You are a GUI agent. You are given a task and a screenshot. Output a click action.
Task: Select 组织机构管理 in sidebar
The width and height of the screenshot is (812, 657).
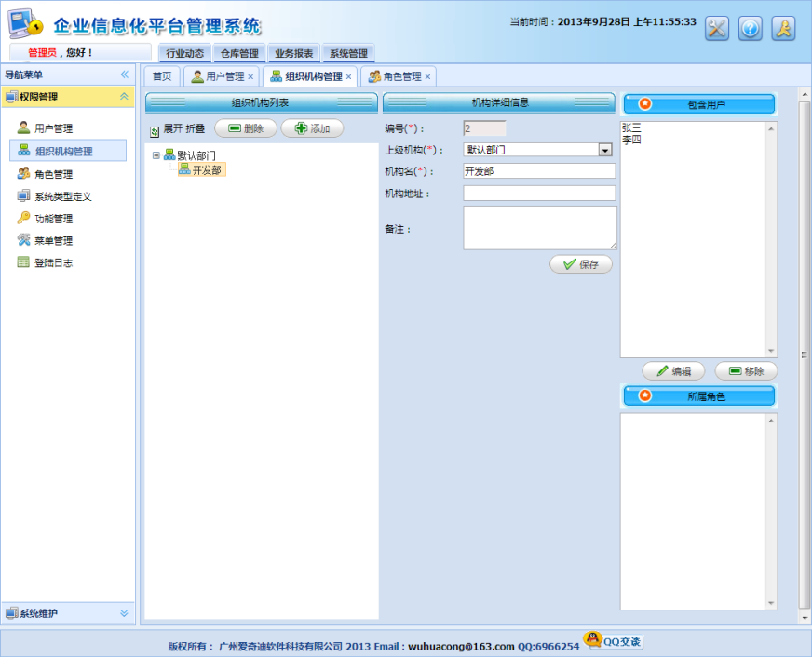pyautogui.click(x=68, y=151)
